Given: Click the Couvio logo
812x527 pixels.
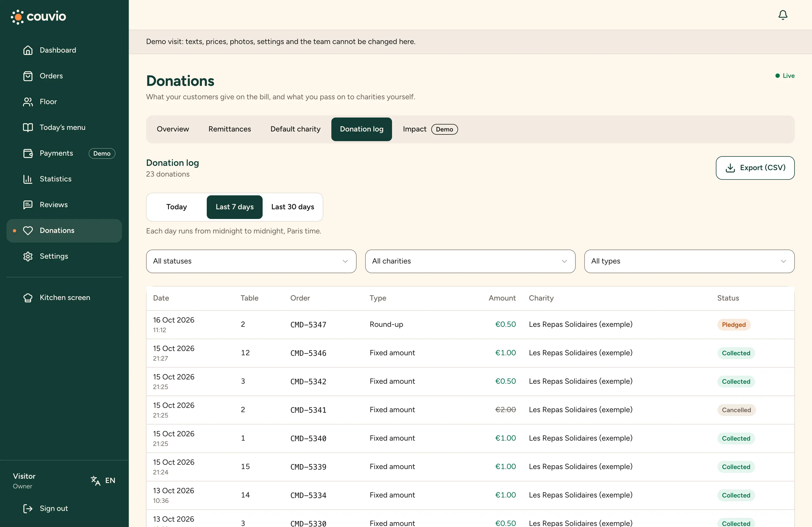Looking at the screenshot, I should click(x=38, y=16).
